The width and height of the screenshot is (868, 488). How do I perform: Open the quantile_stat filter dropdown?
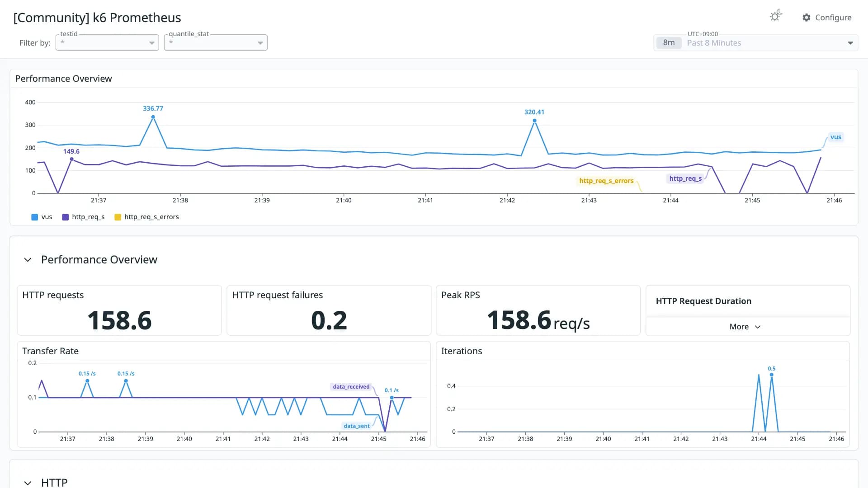point(216,42)
